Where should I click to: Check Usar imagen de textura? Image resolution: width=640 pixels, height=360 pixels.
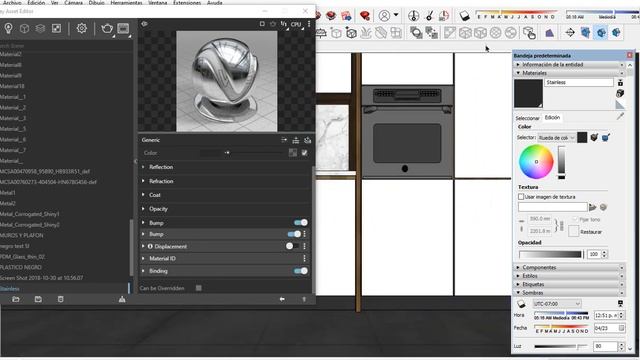pos(521,197)
